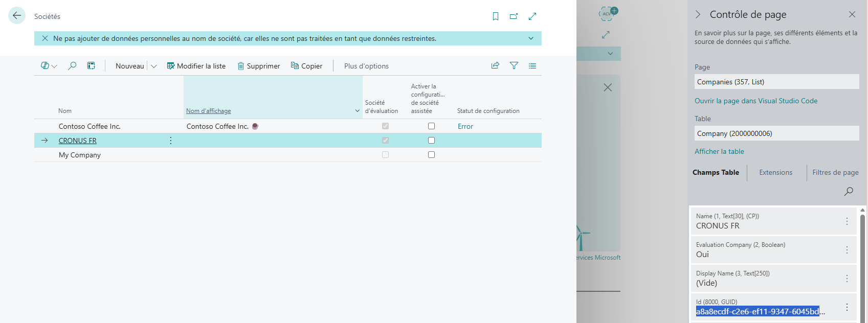Click the back arrow next to Sociétés

17,15
